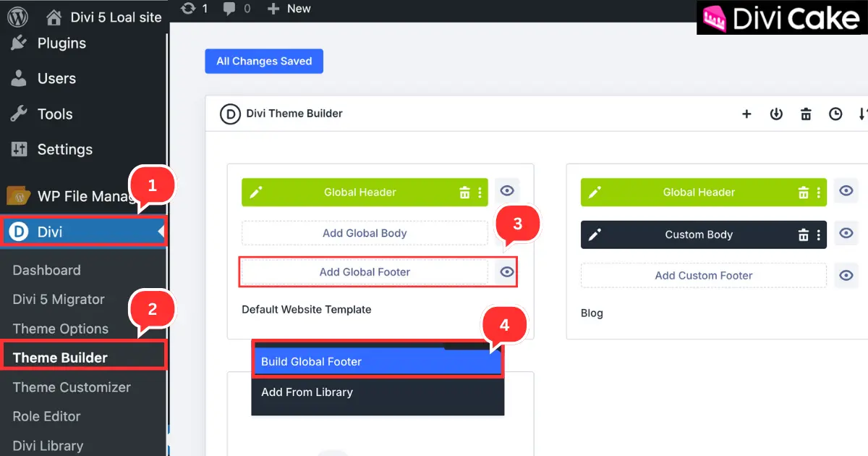Select the Divi menu item
868x456 pixels.
point(83,232)
